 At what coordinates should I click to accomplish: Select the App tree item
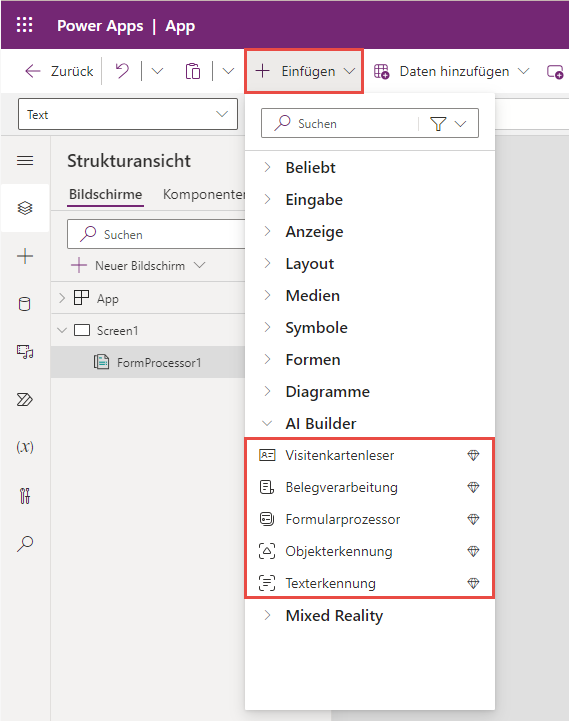108,298
